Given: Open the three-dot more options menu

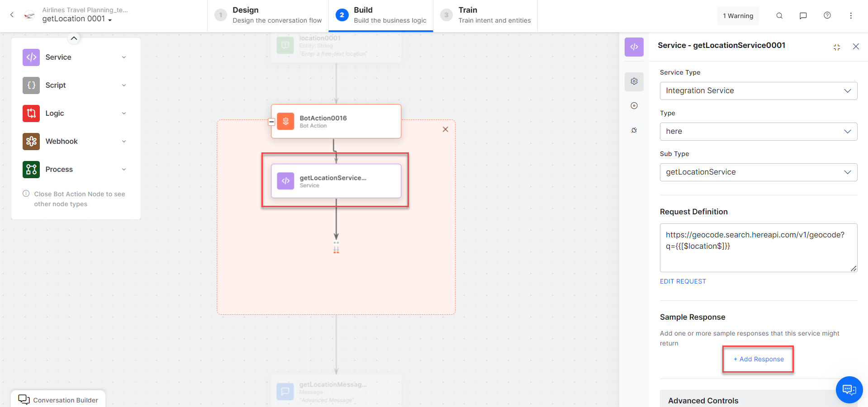Looking at the screenshot, I should [851, 16].
